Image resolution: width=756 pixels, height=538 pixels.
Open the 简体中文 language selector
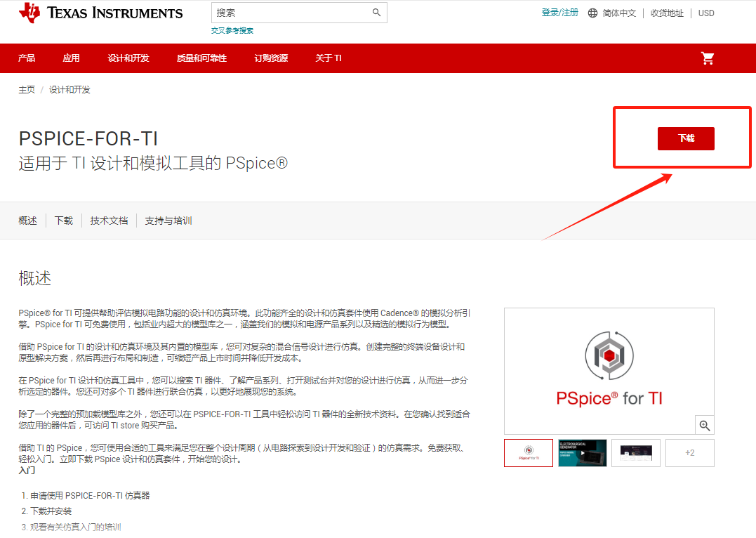click(619, 13)
